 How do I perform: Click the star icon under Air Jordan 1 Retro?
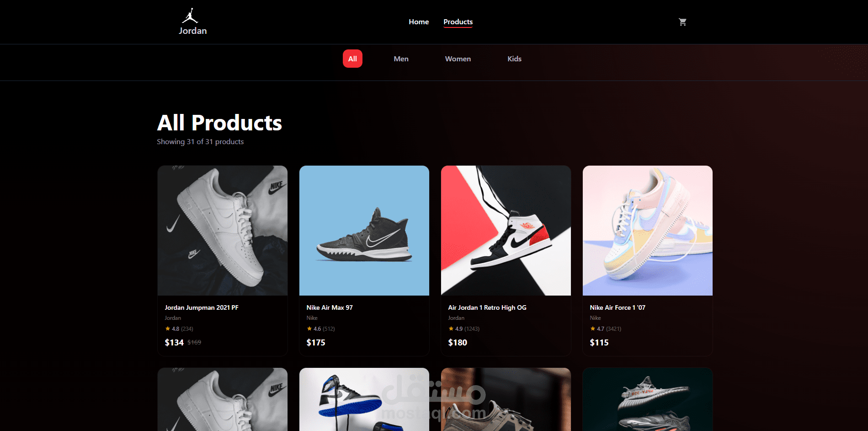(451, 329)
